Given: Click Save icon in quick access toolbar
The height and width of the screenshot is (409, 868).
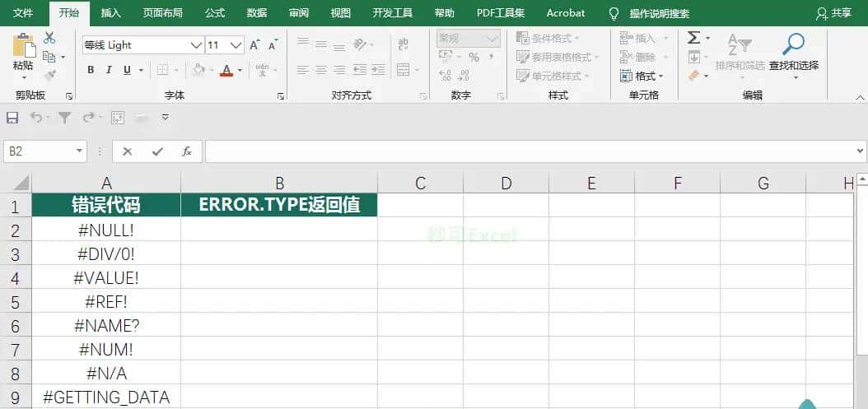Looking at the screenshot, I should coord(12,118).
